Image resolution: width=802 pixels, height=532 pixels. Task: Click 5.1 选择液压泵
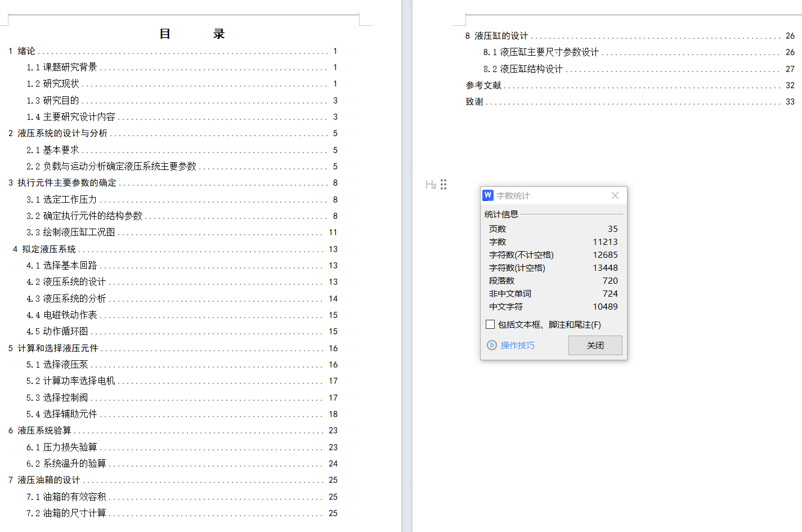click(x=182, y=364)
